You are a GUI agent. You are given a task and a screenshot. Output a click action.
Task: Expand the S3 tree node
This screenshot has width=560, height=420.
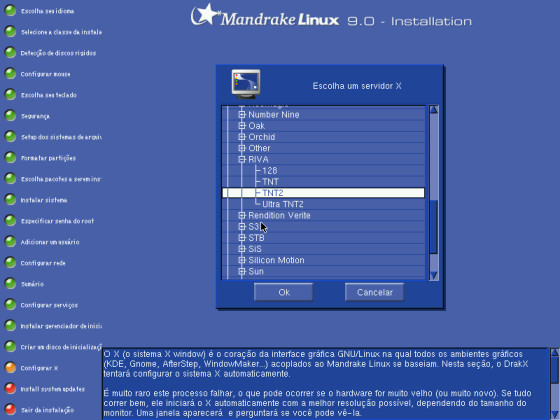242,226
